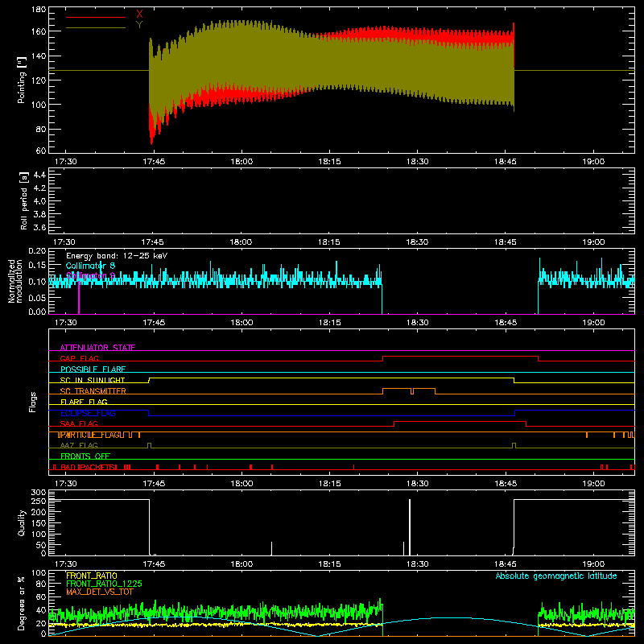Click the 3.6 tick on Roll period axis
The image size is (644, 644).
pos(39,227)
